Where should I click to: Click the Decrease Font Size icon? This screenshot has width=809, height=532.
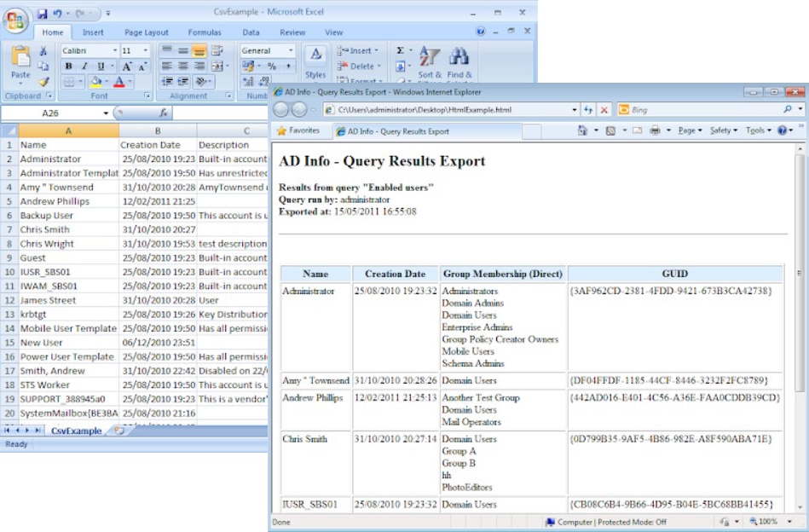[143, 66]
